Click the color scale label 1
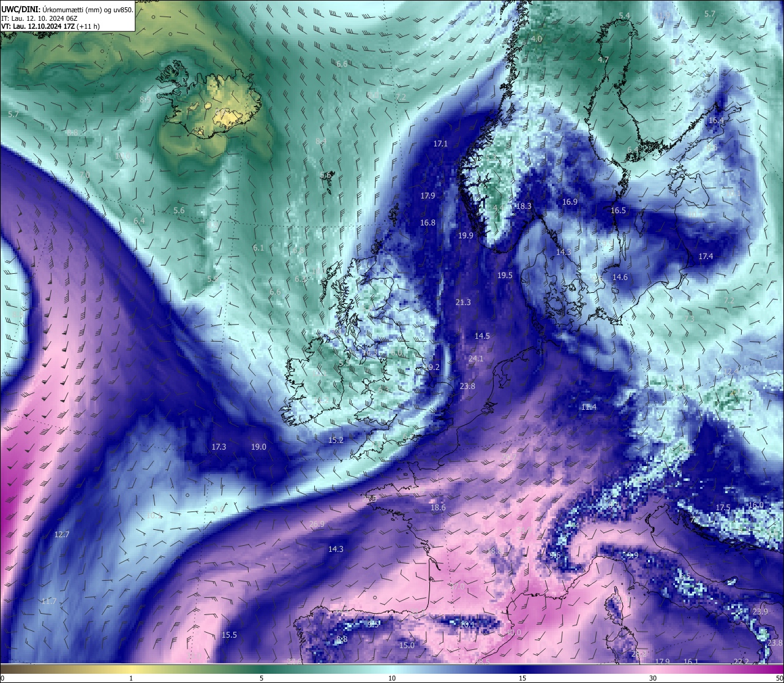Image resolution: width=784 pixels, height=683 pixels. (x=131, y=678)
